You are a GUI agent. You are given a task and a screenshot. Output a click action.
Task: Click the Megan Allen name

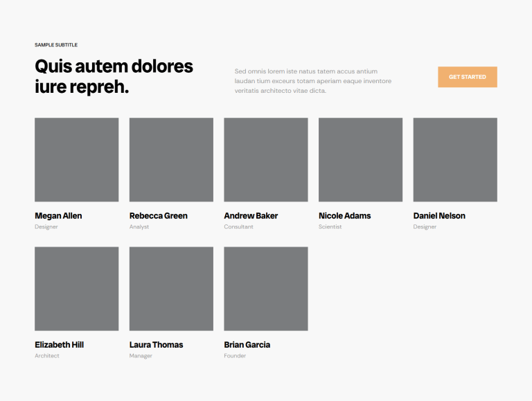(x=58, y=215)
